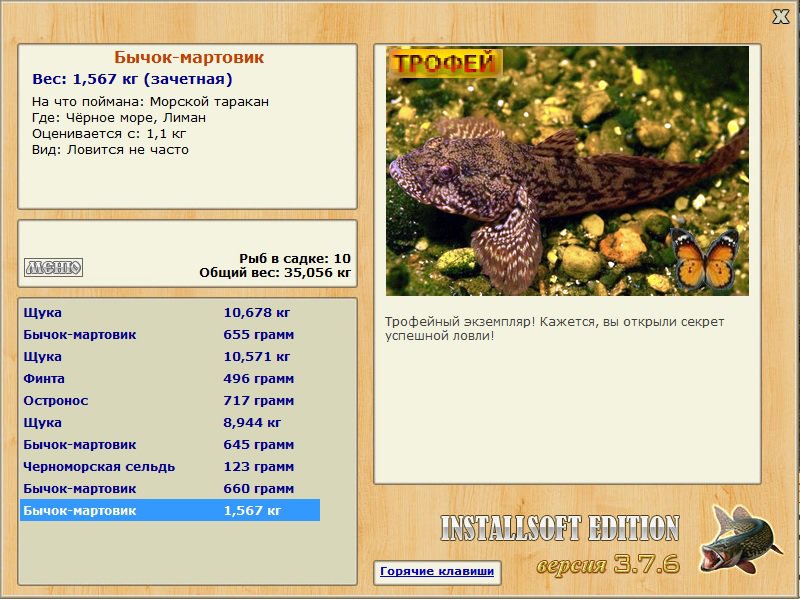This screenshot has width=800, height=599.
Task: Close the window with the X button
Action: pos(781,17)
